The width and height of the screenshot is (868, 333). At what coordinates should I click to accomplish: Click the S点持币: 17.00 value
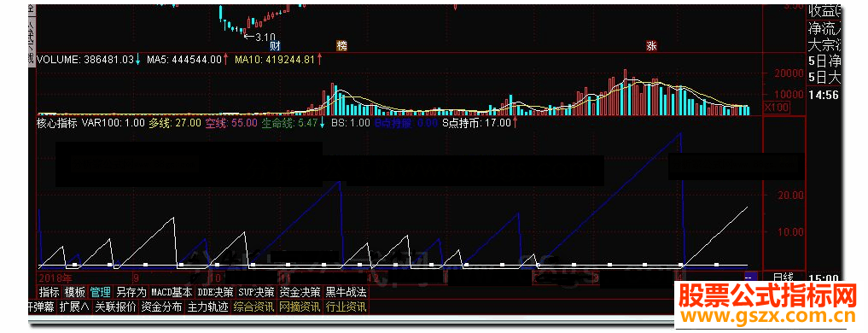coord(475,123)
